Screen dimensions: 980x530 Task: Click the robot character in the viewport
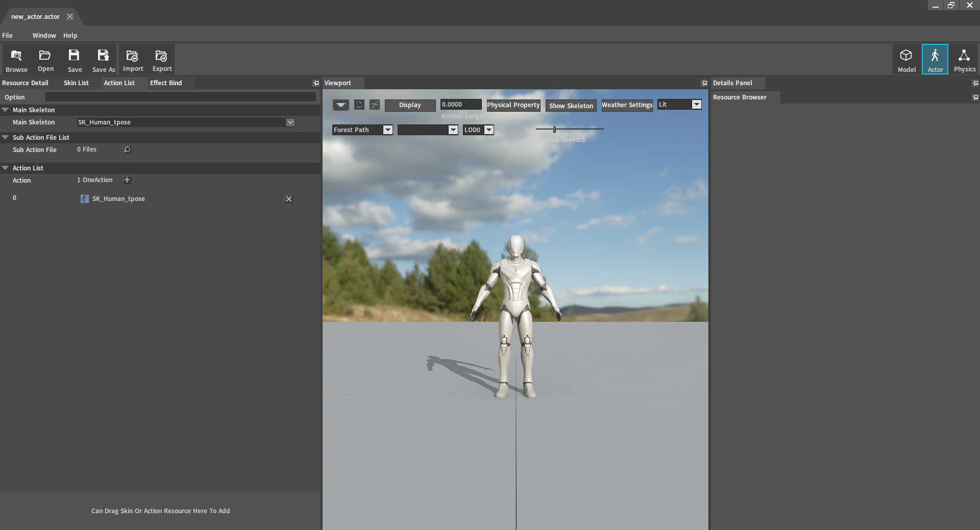coord(516,316)
